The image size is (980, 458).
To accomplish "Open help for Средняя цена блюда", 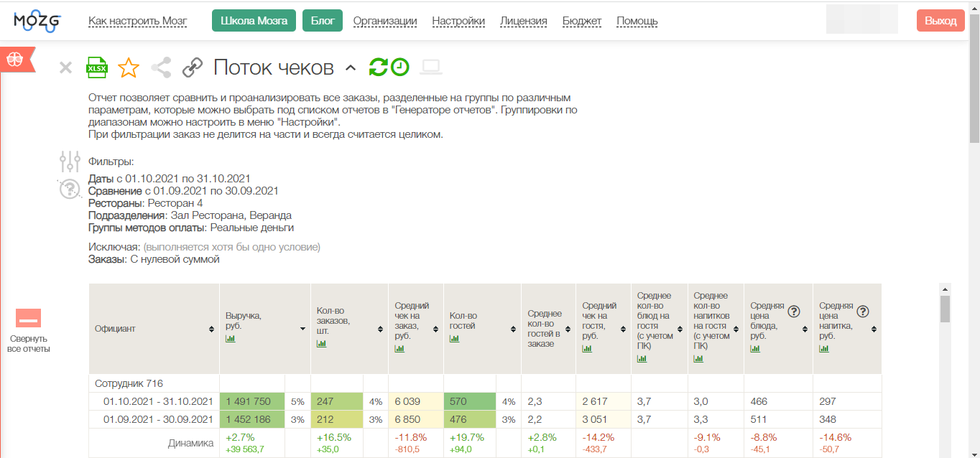I will click(794, 312).
